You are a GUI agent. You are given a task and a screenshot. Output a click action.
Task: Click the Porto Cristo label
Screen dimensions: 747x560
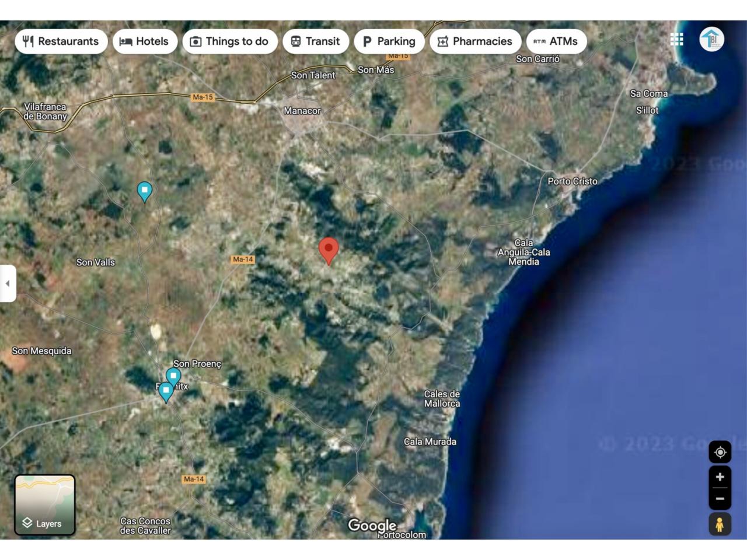tap(573, 181)
